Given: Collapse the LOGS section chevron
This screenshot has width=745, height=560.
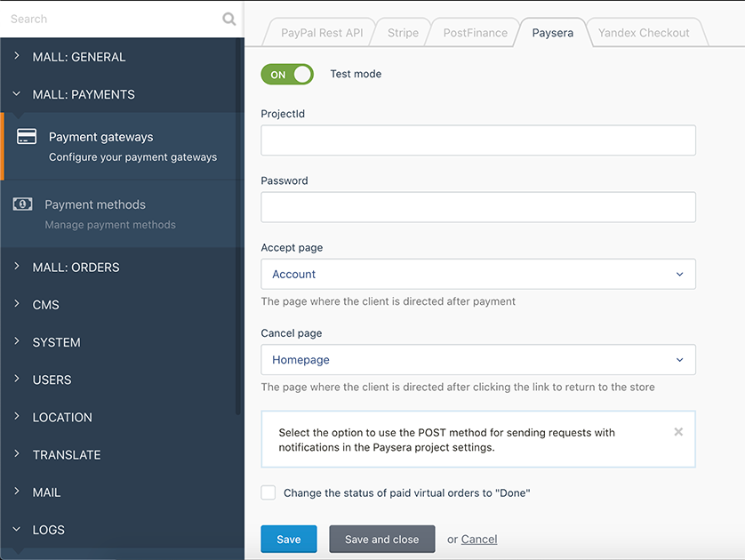Looking at the screenshot, I should [17, 529].
